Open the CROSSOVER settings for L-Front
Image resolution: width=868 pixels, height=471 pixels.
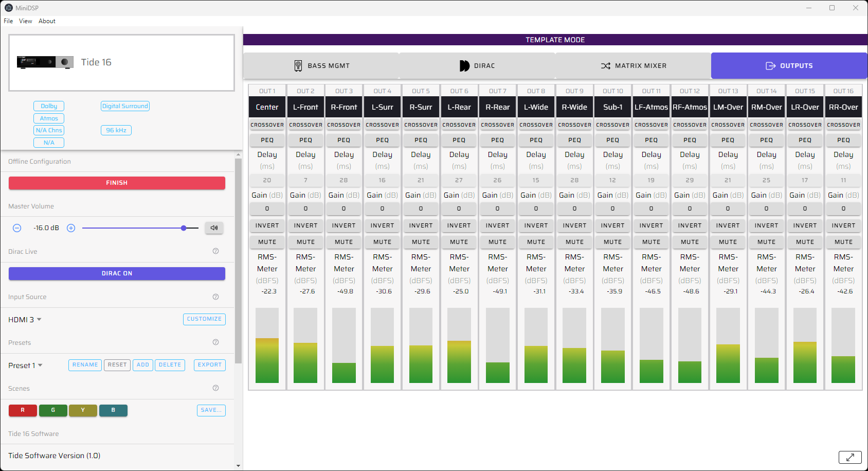coord(305,125)
